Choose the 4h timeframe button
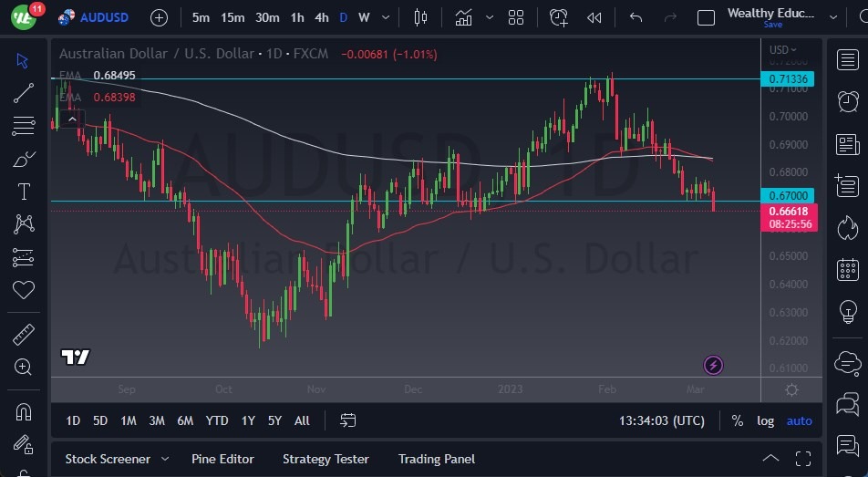 tap(321, 17)
